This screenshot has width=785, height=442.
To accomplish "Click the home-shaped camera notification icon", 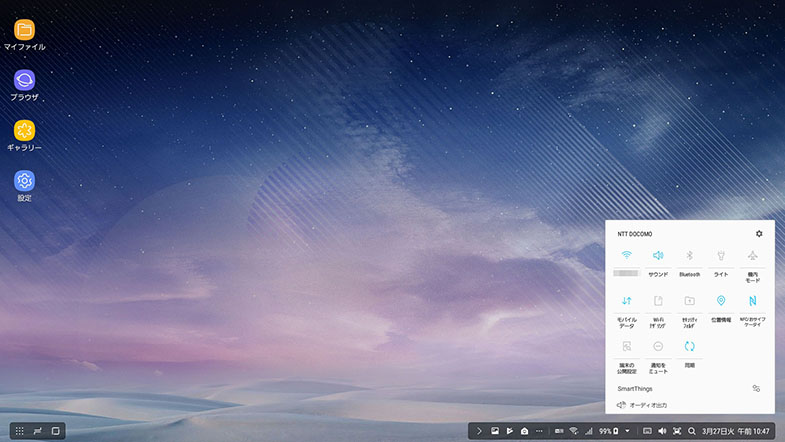I will click(524, 431).
